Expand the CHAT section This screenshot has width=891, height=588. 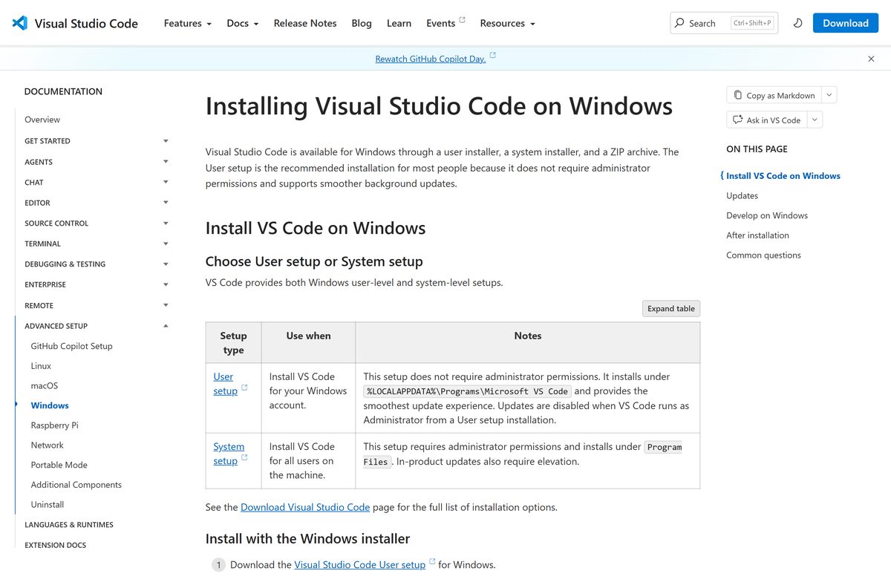[x=97, y=182]
